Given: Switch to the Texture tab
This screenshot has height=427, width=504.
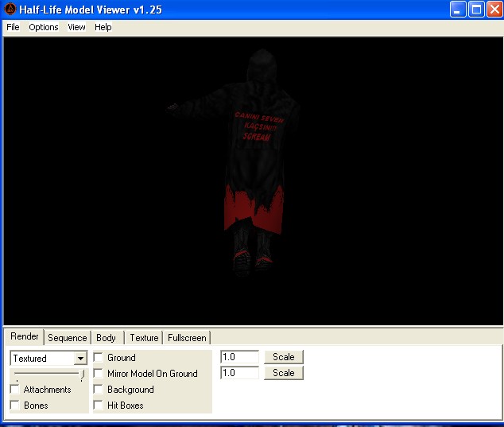Looking at the screenshot, I should 144,338.
